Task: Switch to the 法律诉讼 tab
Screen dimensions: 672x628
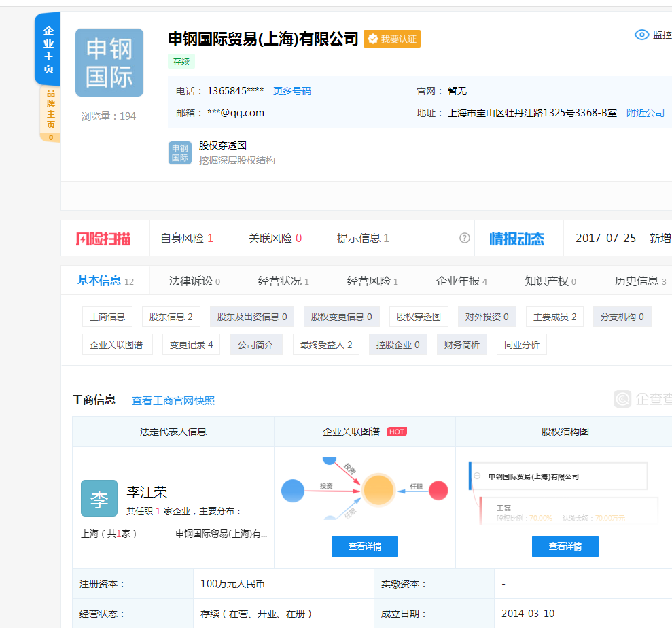Action: (194, 281)
